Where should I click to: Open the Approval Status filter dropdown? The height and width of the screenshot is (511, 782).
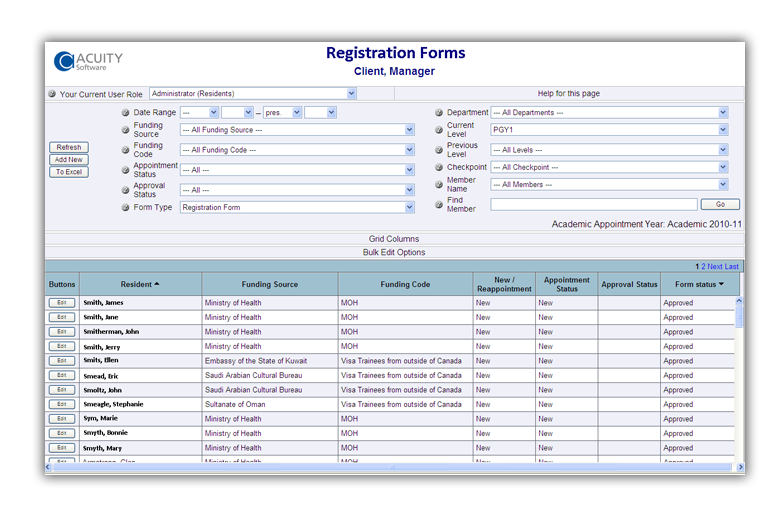coord(297,190)
